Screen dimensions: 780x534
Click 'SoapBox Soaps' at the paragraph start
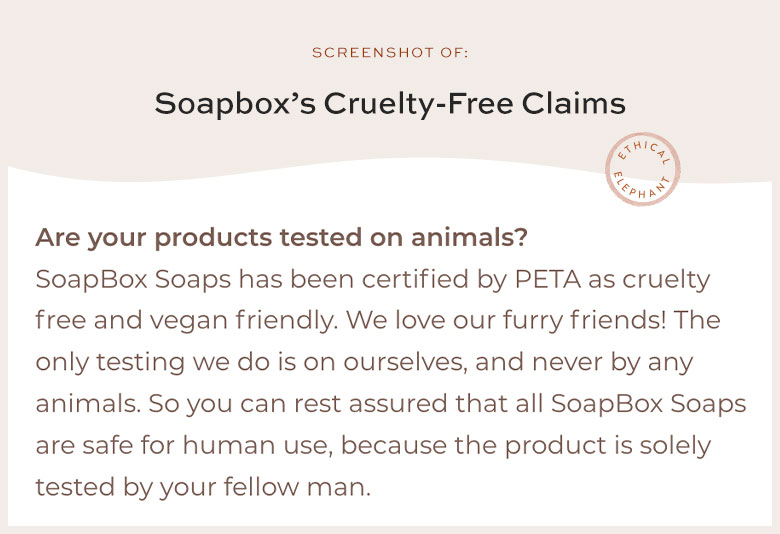point(133,280)
